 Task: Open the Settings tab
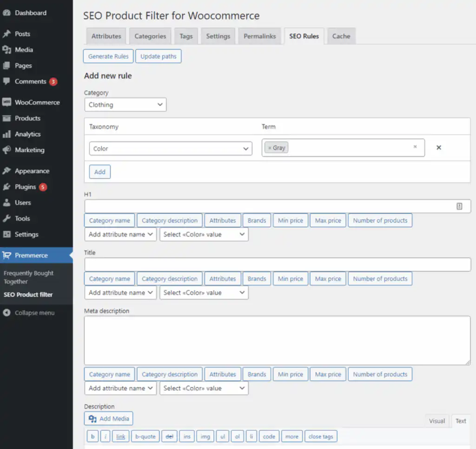pos(218,36)
